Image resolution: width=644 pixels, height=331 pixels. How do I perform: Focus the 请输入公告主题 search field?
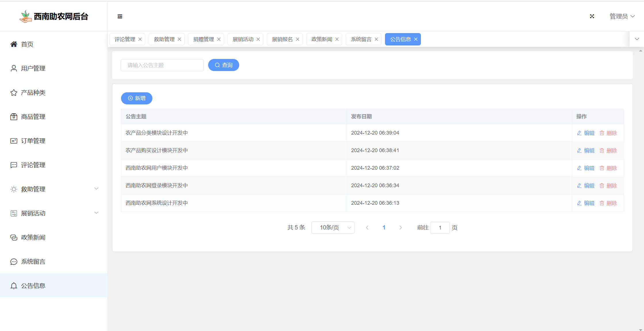[162, 65]
